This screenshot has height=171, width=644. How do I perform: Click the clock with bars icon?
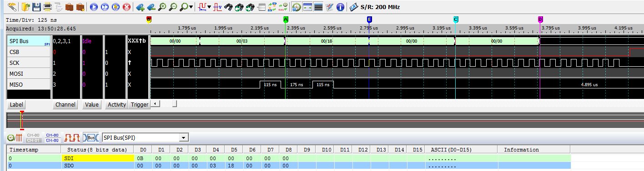coord(15,137)
